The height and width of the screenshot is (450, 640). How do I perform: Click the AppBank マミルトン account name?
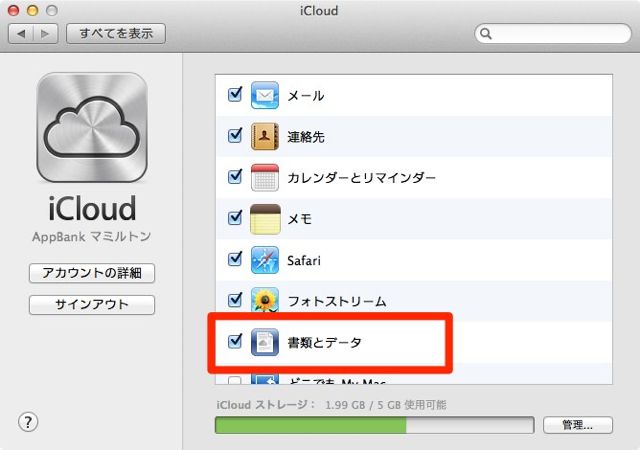coord(92,236)
